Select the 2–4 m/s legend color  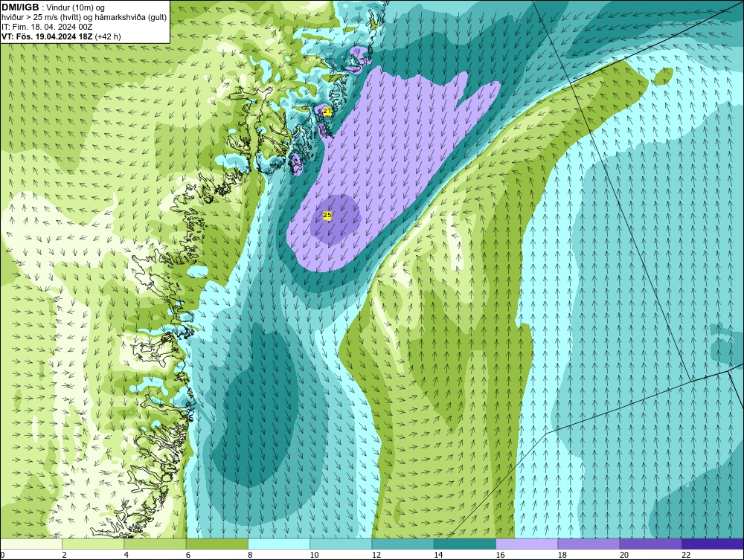[93, 544]
